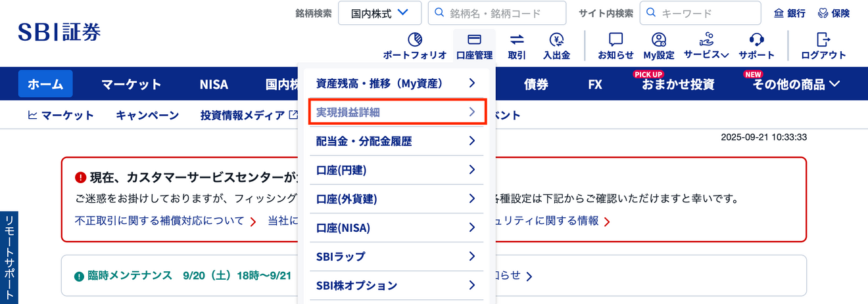Open the 投資情報メディア external link
Screen dimensions: 868x304
pos(249,116)
